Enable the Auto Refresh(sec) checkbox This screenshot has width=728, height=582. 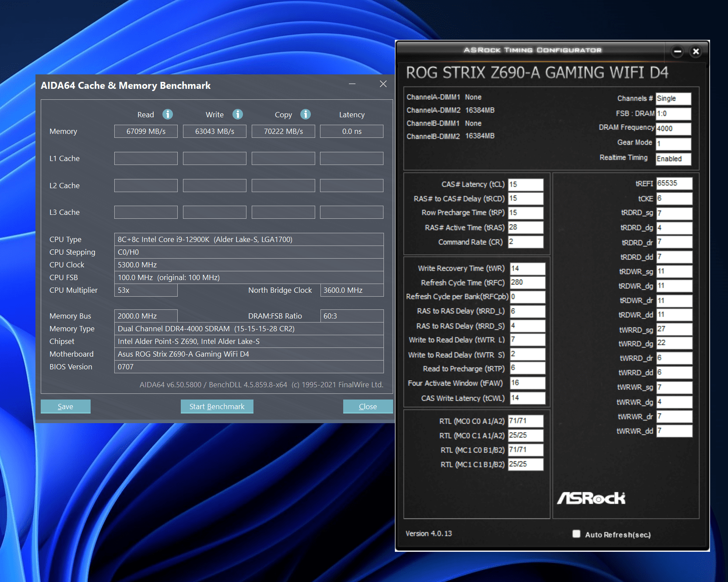pyautogui.click(x=576, y=534)
